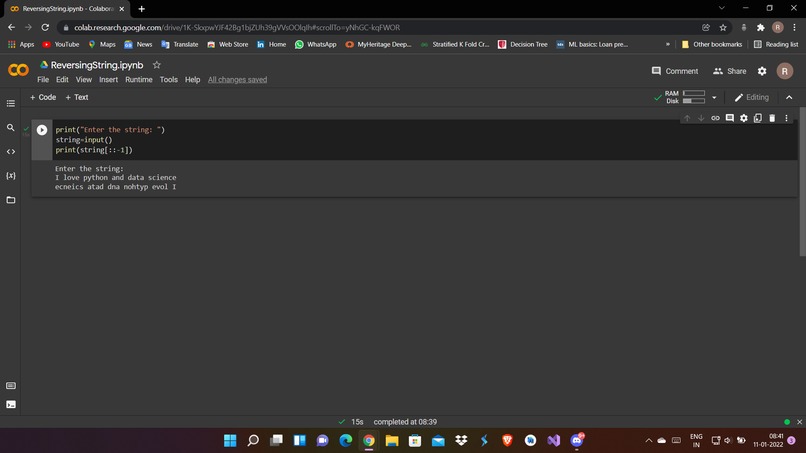Open the Help menu

pos(193,80)
